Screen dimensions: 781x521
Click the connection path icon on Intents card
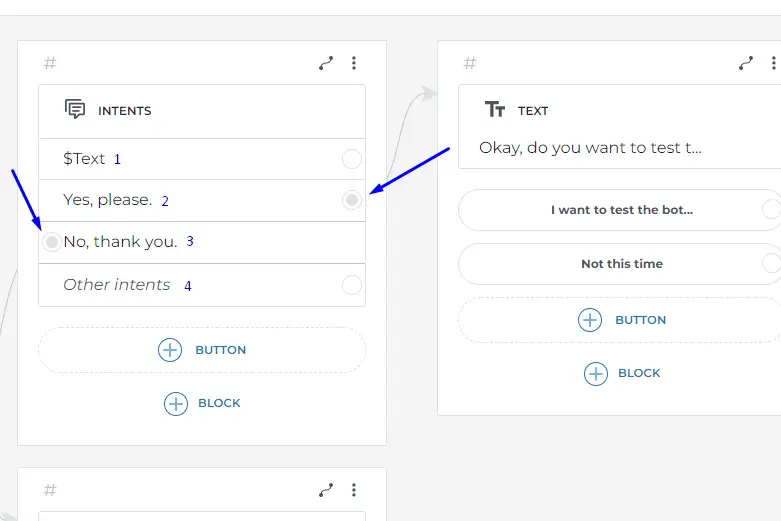tap(326, 63)
